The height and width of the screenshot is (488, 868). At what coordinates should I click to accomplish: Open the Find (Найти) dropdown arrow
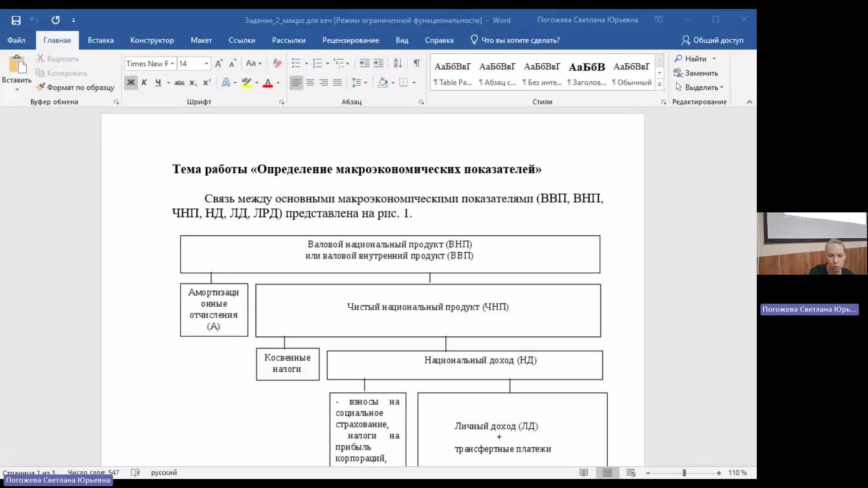click(714, 59)
